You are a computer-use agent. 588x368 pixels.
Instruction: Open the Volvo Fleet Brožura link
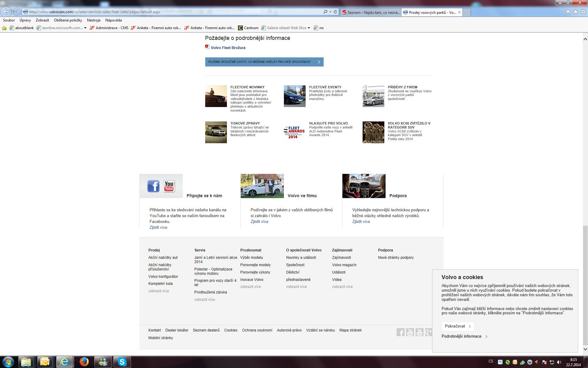(228, 48)
